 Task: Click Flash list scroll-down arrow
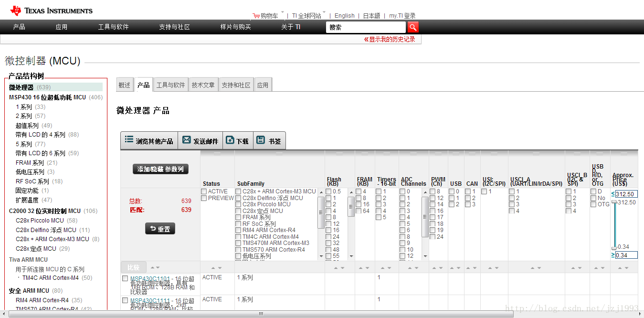[351, 256]
